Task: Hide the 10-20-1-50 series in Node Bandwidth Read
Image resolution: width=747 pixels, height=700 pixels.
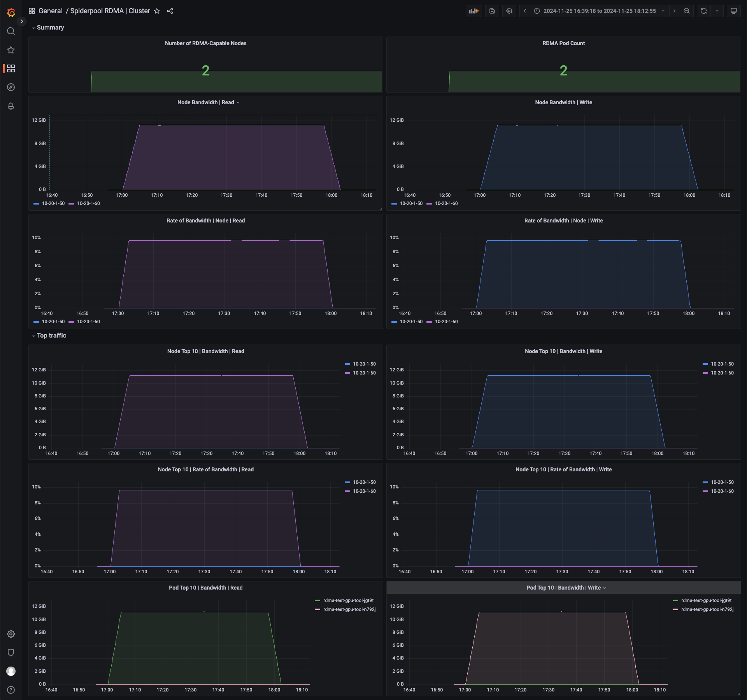Action: coord(53,203)
